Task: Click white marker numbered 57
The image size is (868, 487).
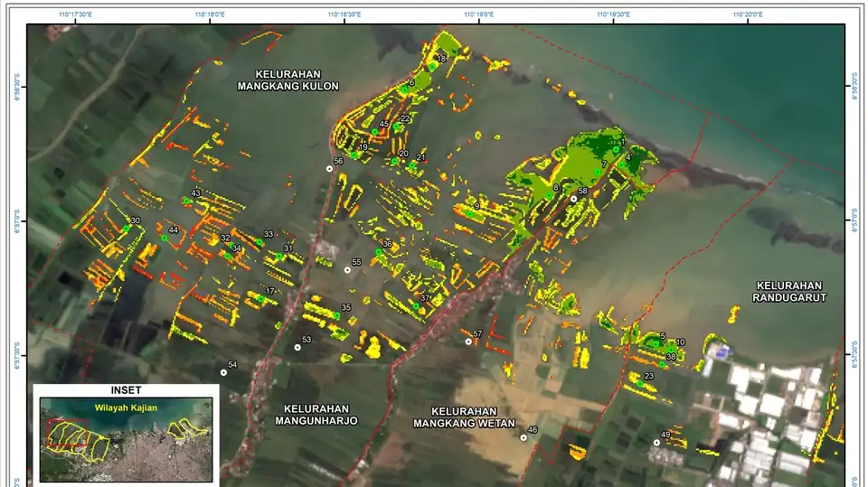Action: pyautogui.click(x=468, y=342)
